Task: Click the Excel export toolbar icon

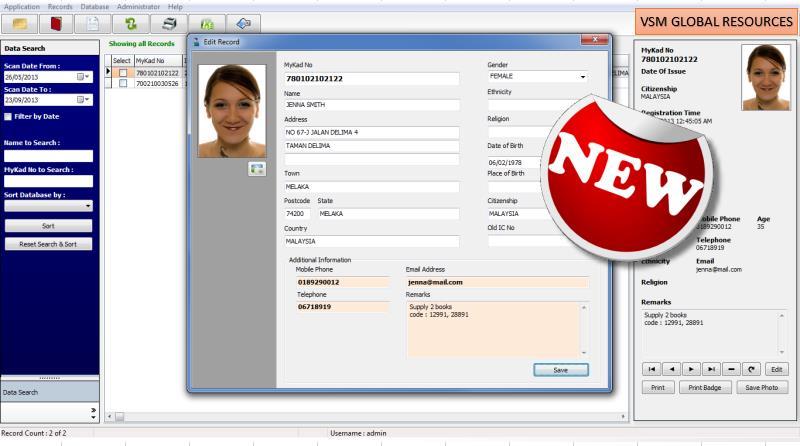Action: point(207,22)
